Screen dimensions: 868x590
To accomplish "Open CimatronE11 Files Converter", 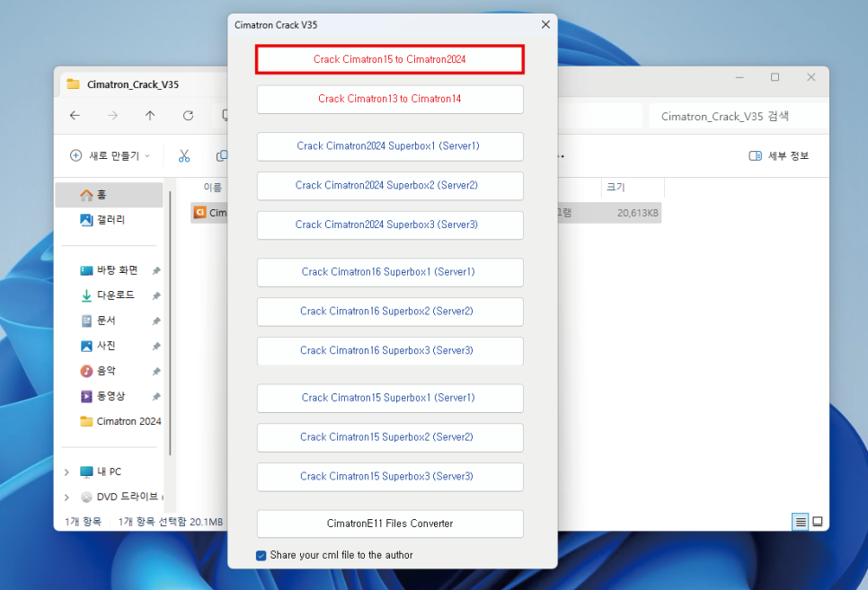I will (x=390, y=524).
